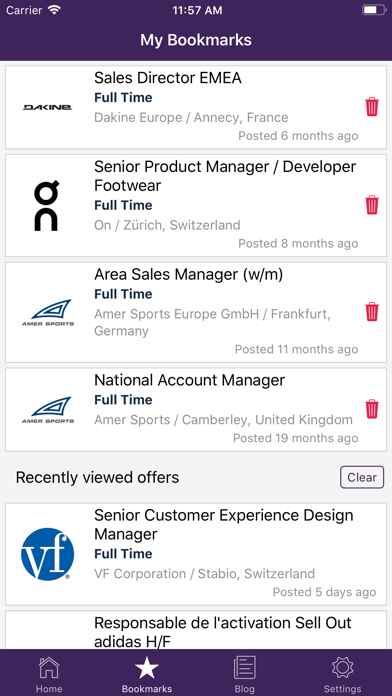
Task: Delete the Sales Director EMEA bookmark
Action: pyautogui.click(x=372, y=107)
